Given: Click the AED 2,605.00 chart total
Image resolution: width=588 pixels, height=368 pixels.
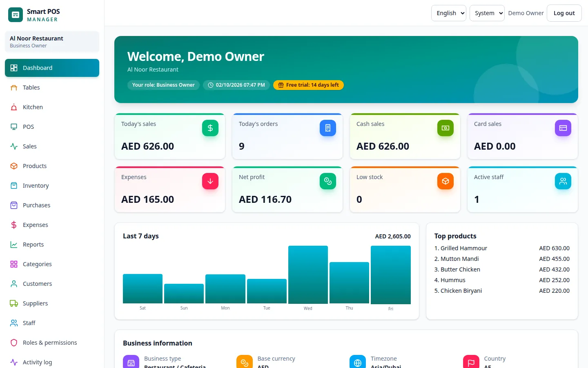Looking at the screenshot, I should pos(393,236).
